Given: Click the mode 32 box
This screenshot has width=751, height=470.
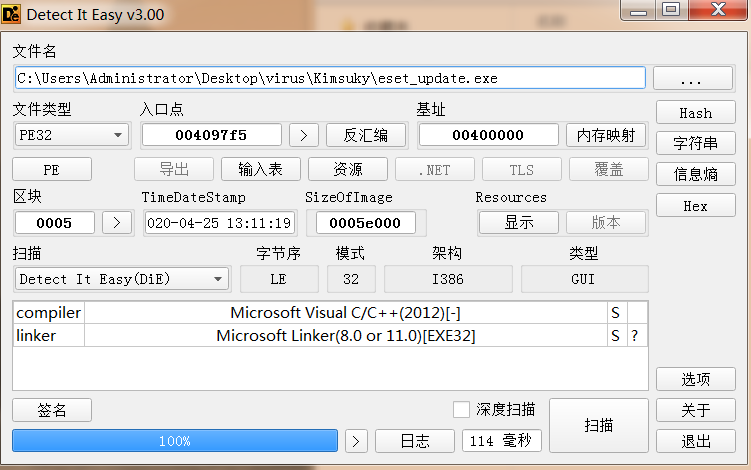Looking at the screenshot, I should click(x=351, y=279).
